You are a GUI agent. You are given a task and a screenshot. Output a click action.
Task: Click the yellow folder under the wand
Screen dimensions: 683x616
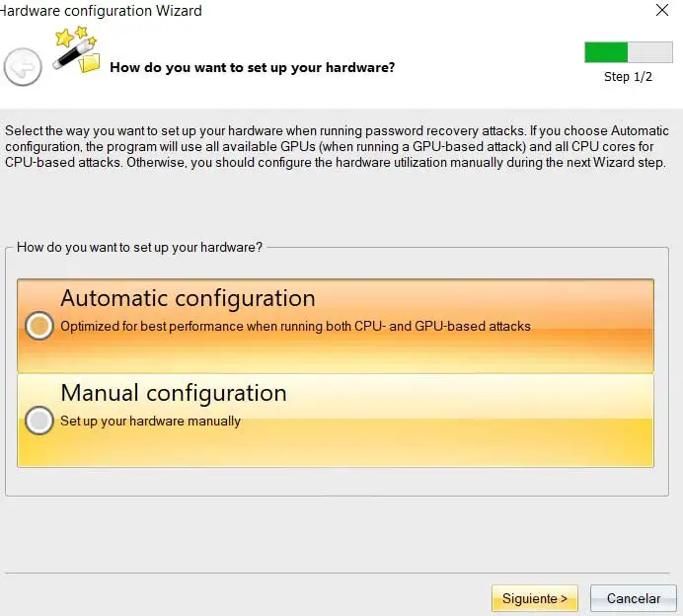tap(90, 64)
